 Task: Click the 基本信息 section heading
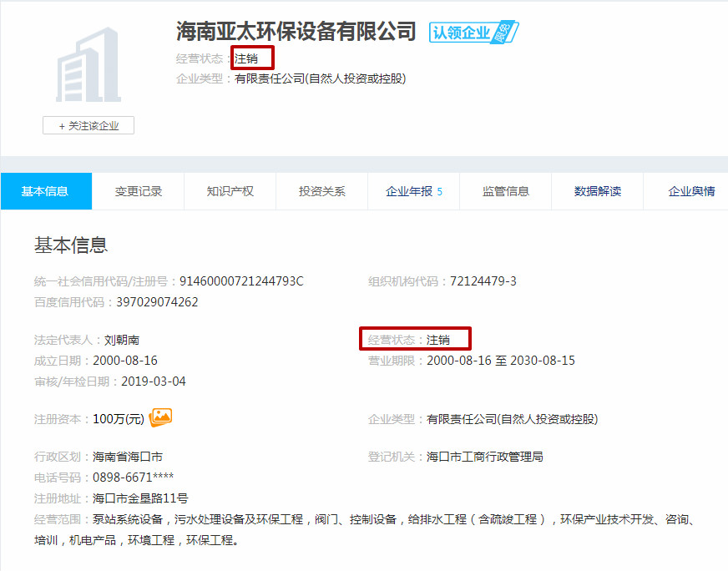[x=71, y=245]
